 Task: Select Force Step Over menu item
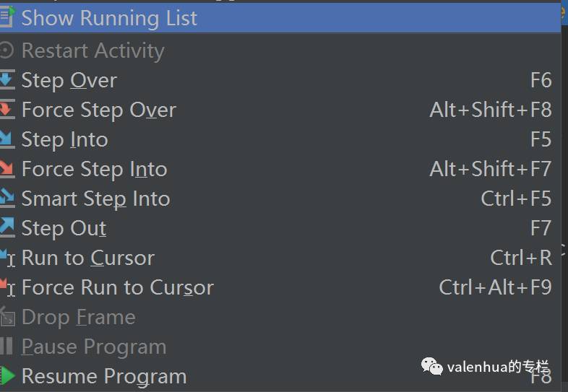(x=99, y=110)
